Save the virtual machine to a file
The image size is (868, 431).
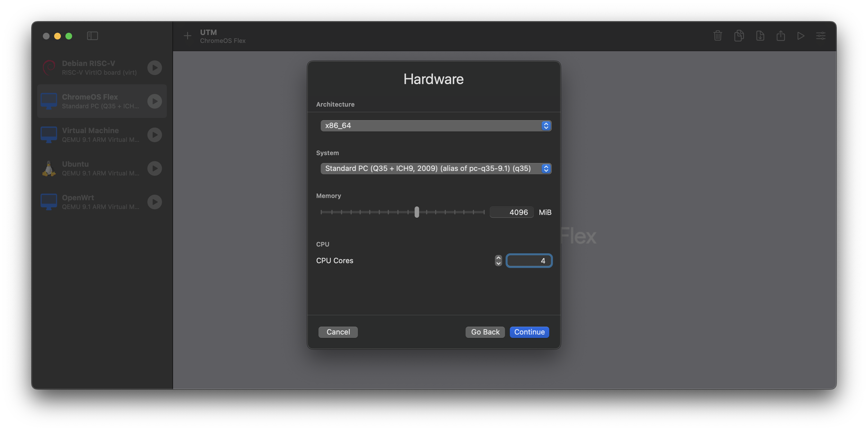tap(760, 36)
